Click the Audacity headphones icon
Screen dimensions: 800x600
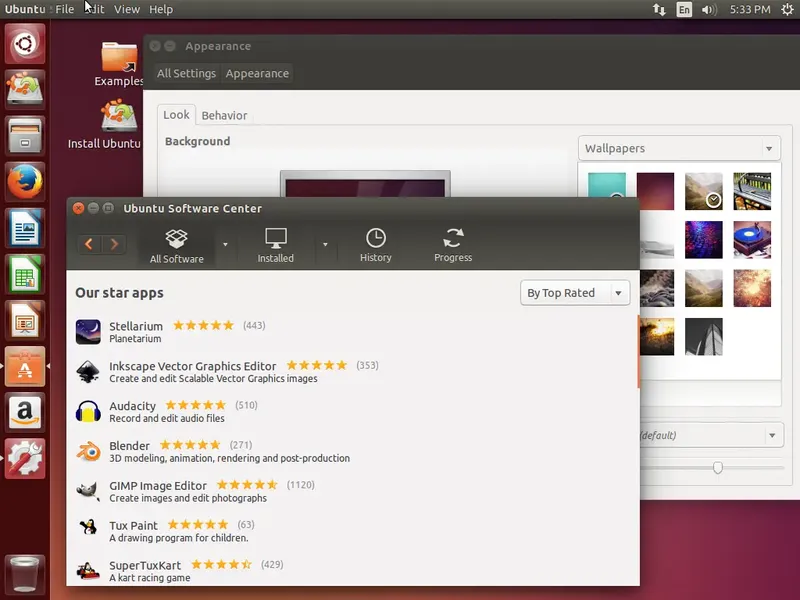tap(88, 410)
